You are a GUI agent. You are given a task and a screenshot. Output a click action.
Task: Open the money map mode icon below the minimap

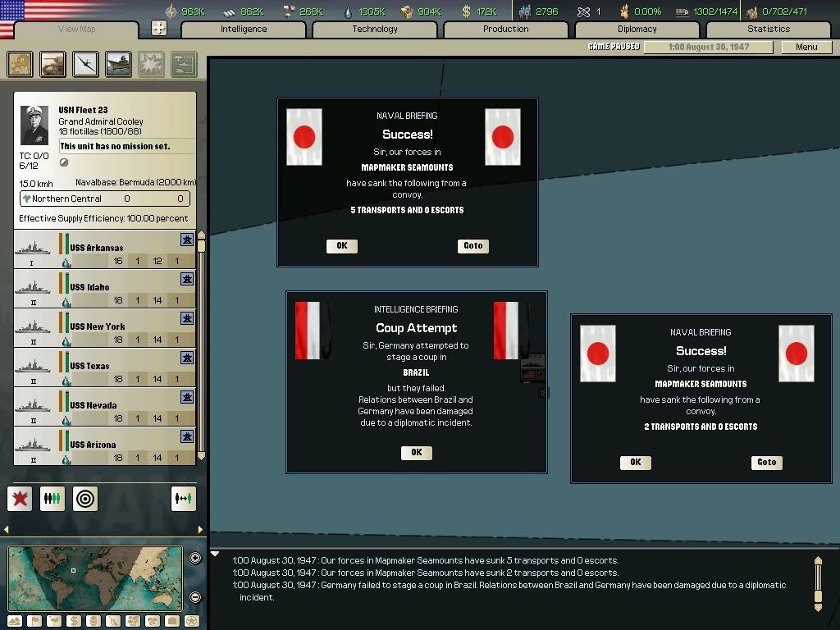(72, 621)
